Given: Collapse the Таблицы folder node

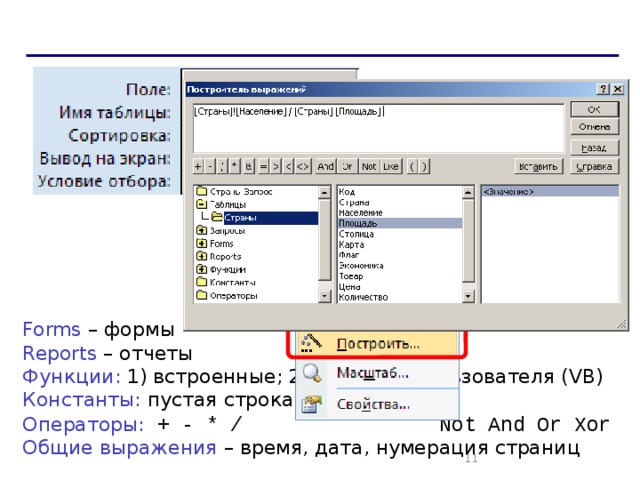Looking at the screenshot, I should [x=202, y=204].
